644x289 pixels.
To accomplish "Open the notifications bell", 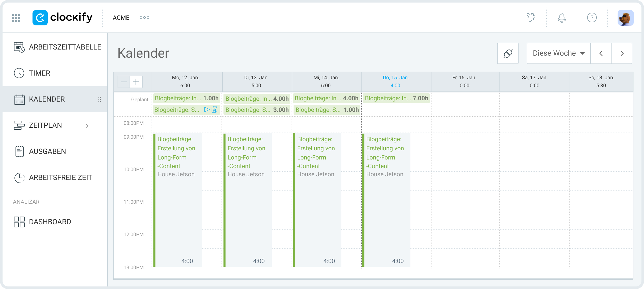I will point(561,18).
